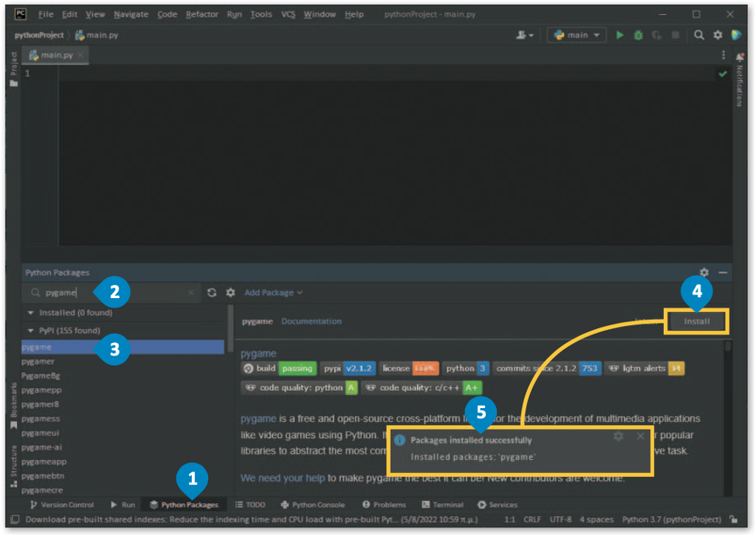This screenshot has width=756, height=535.
Task: Open the VCS menu
Action: [289, 14]
